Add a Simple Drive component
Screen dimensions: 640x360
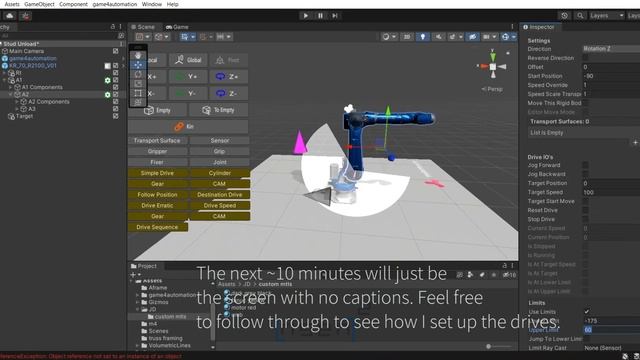click(x=158, y=173)
